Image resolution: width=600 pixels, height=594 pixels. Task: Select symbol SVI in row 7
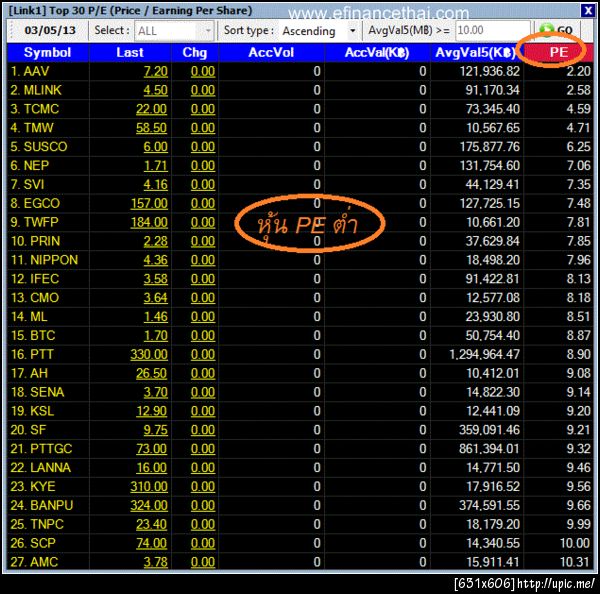(x=34, y=184)
